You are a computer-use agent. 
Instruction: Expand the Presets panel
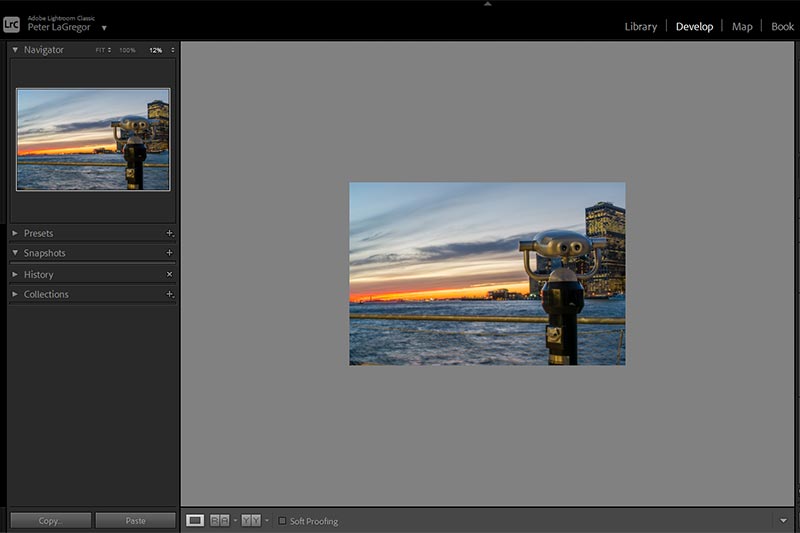[x=15, y=233]
